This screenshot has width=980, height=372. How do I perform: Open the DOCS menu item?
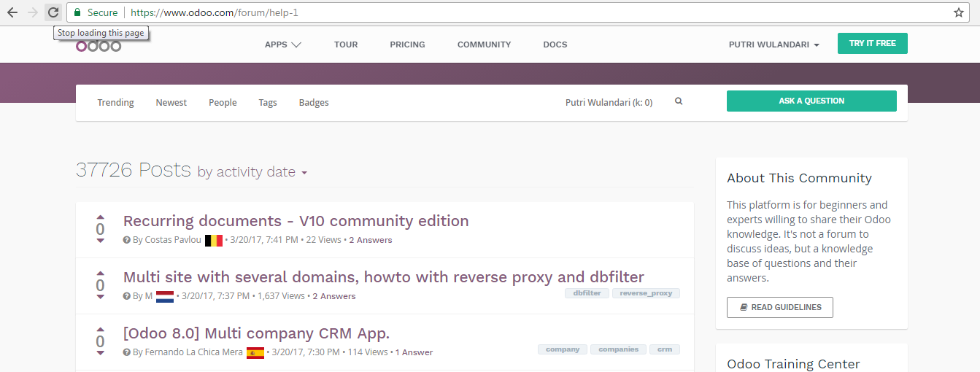pyautogui.click(x=555, y=44)
